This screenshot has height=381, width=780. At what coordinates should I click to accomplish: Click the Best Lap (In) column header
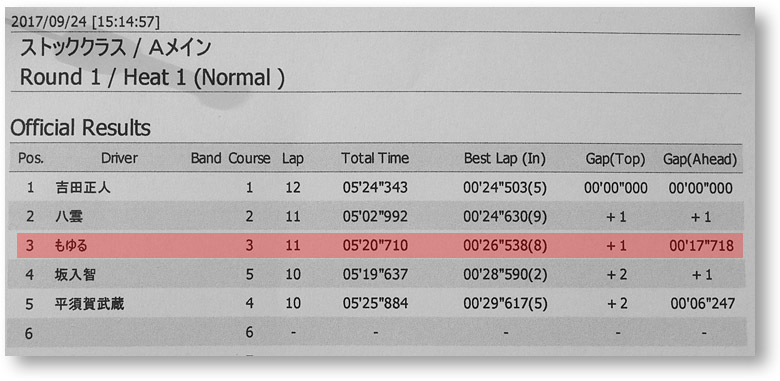click(504, 159)
